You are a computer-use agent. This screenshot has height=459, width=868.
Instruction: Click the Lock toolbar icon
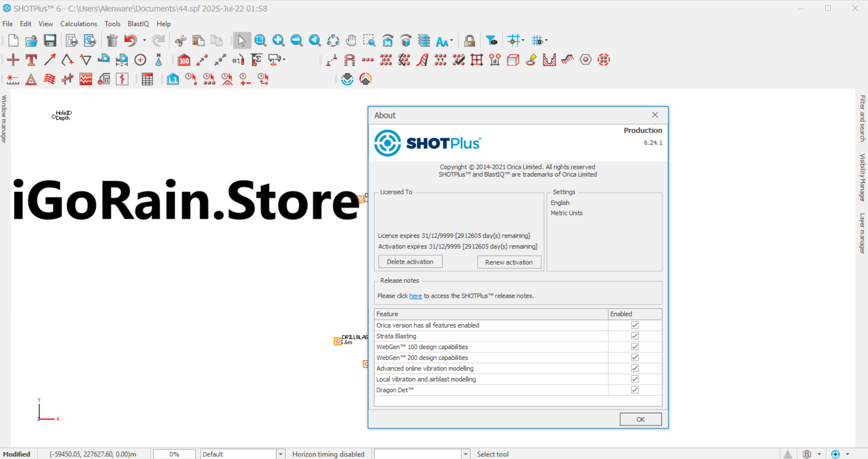469,40
